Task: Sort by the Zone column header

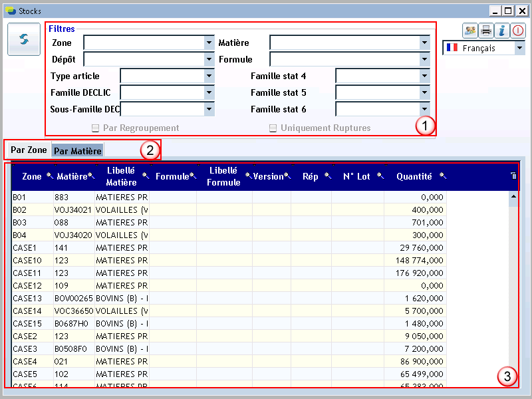Action: tap(31, 176)
